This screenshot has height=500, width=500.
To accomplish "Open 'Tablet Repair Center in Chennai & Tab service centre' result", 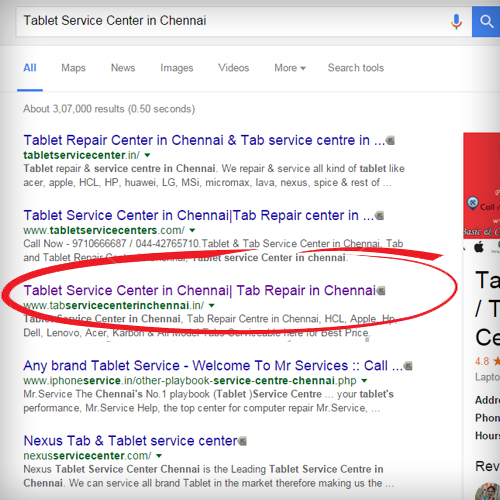I will coord(204,140).
